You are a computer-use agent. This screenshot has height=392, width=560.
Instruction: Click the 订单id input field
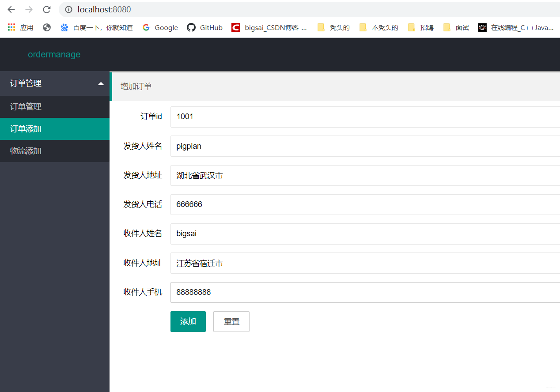coord(309,117)
